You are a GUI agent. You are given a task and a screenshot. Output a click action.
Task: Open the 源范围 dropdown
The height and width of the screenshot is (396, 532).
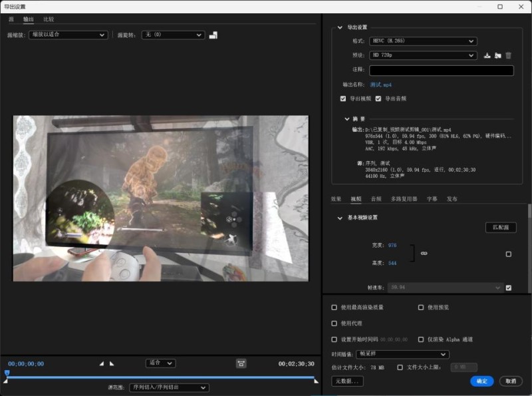pyautogui.click(x=169, y=387)
